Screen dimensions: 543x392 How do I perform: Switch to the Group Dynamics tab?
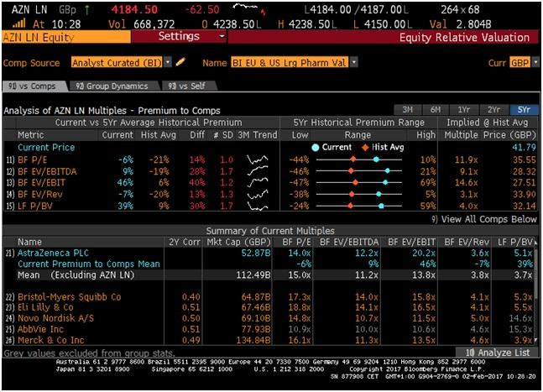pyautogui.click(x=113, y=86)
